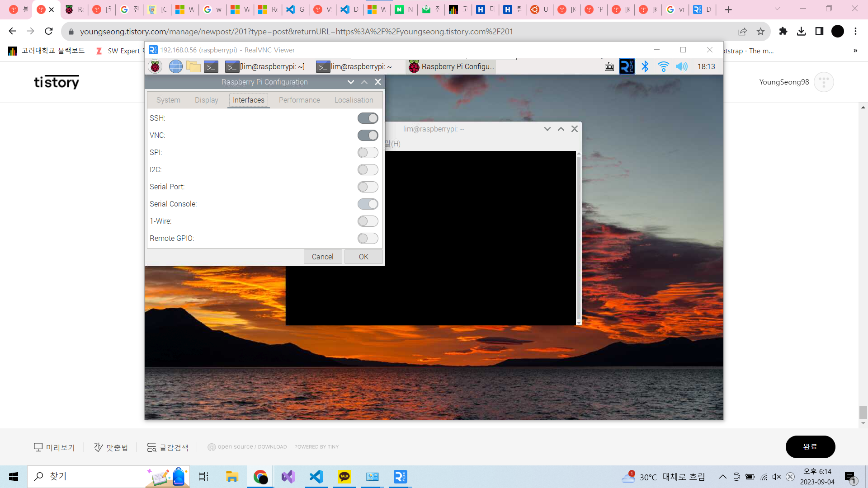Switch to the Localisation tab

click(354, 100)
